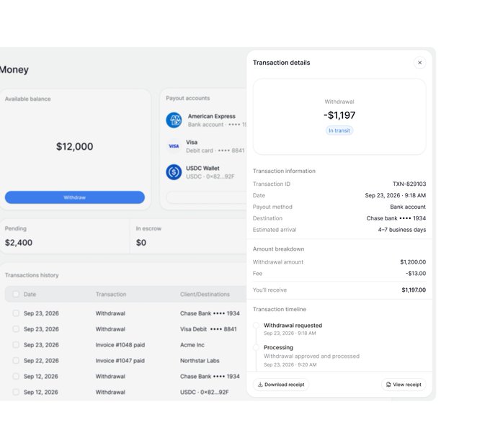Image resolution: width=490 pixels, height=448 pixels.
Task: Click Chase bank •••• 1934 destination in details
Action: [396, 218]
